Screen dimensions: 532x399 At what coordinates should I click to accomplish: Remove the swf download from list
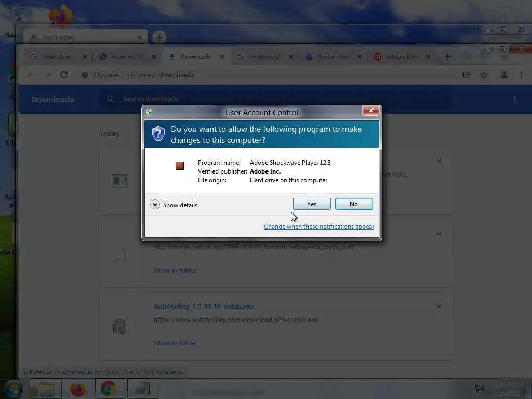(438, 234)
